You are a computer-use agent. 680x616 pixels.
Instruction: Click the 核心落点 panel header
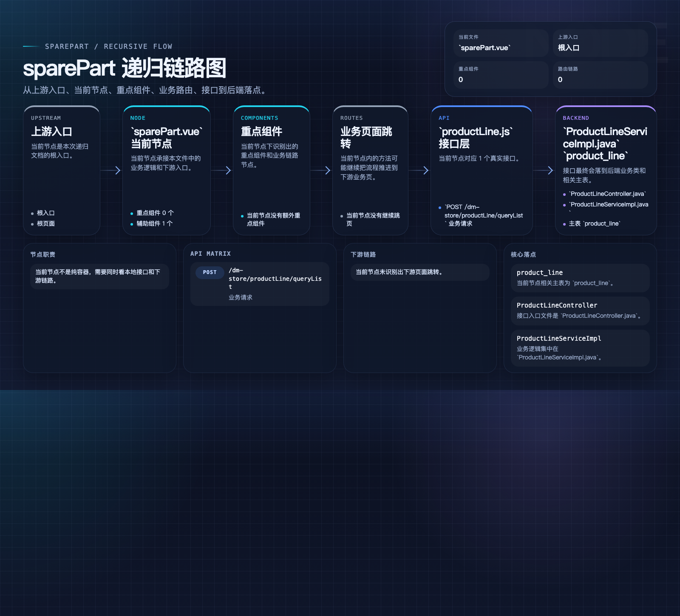click(523, 254)
